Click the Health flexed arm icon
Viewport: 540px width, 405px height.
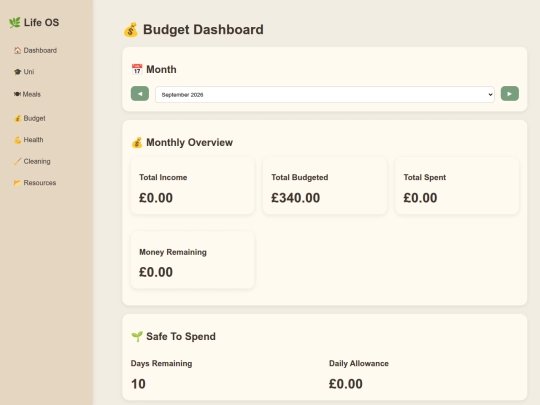click(x=18, y=140)
